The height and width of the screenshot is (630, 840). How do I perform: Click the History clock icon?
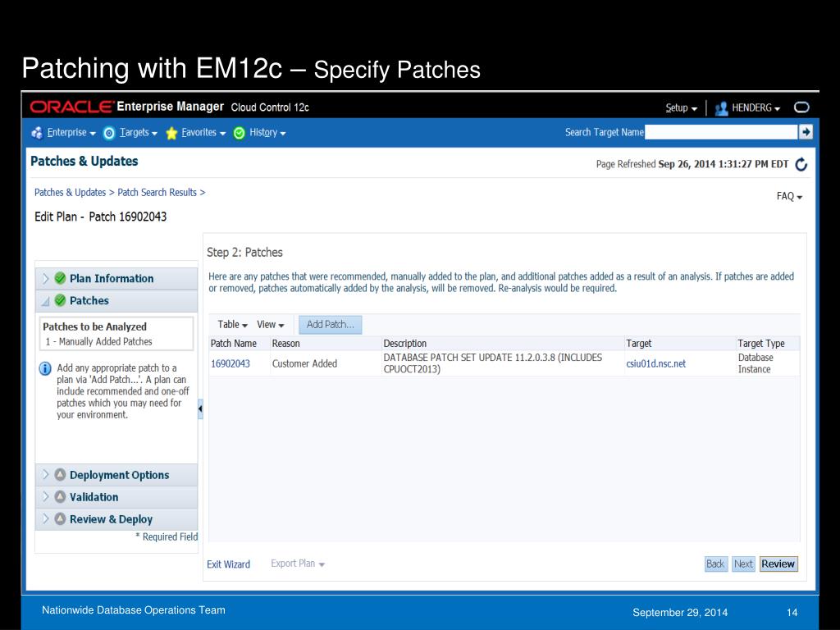coord(240,133)
